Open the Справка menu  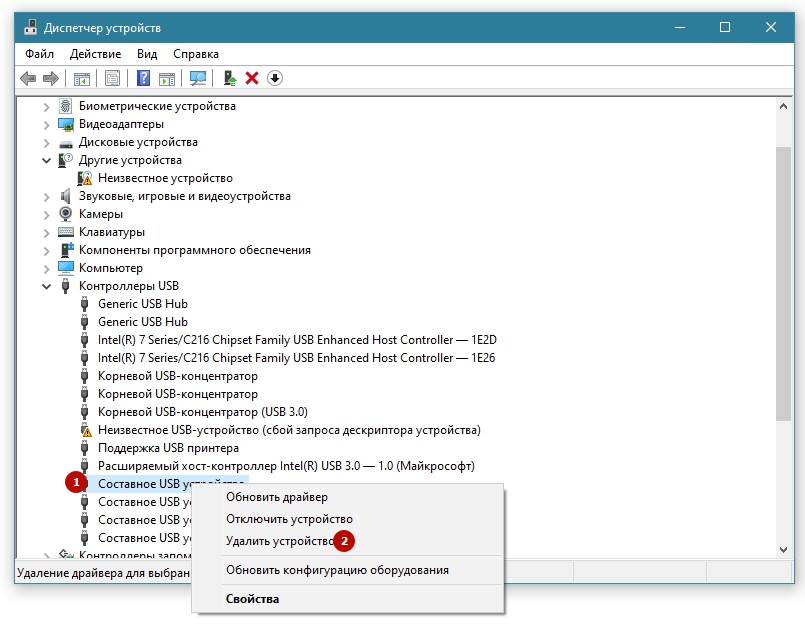pos(195,53)
